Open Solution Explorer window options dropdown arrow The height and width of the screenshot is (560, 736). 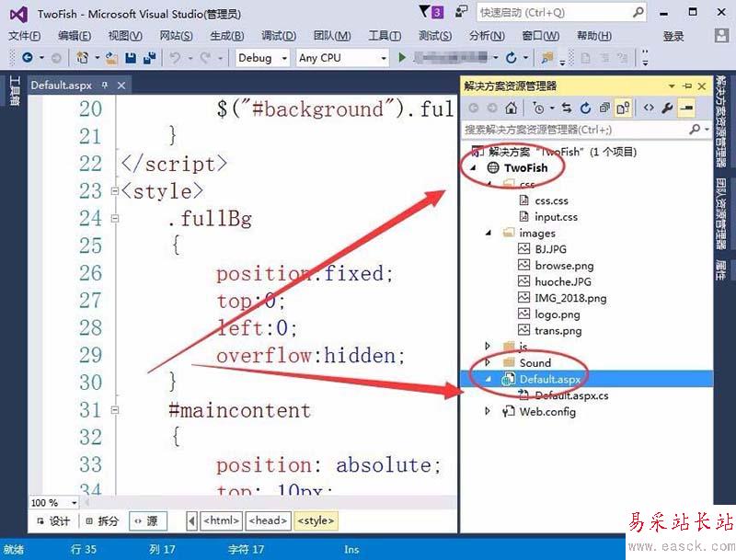[x=672, y=86]
